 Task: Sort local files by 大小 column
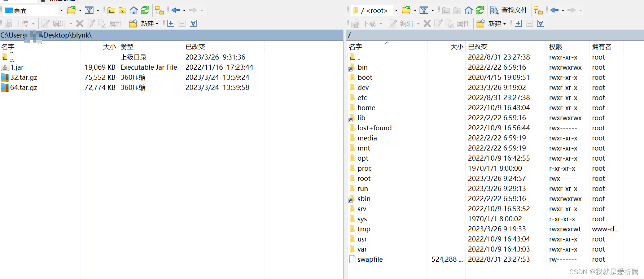pyautogui.click(x=99, y=47)
